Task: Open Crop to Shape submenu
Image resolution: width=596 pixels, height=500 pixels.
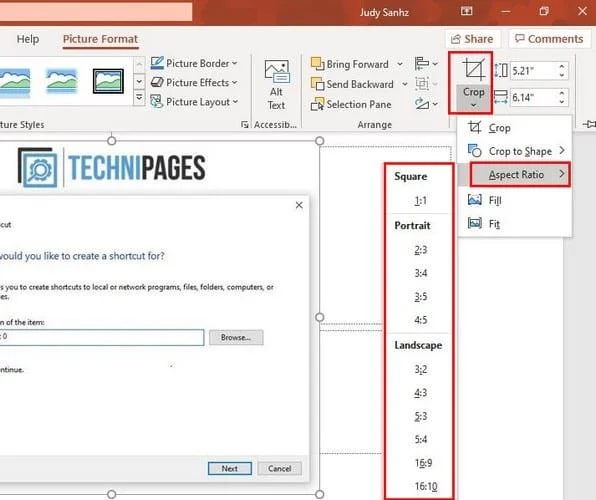Action: click(x=515, y=151)
